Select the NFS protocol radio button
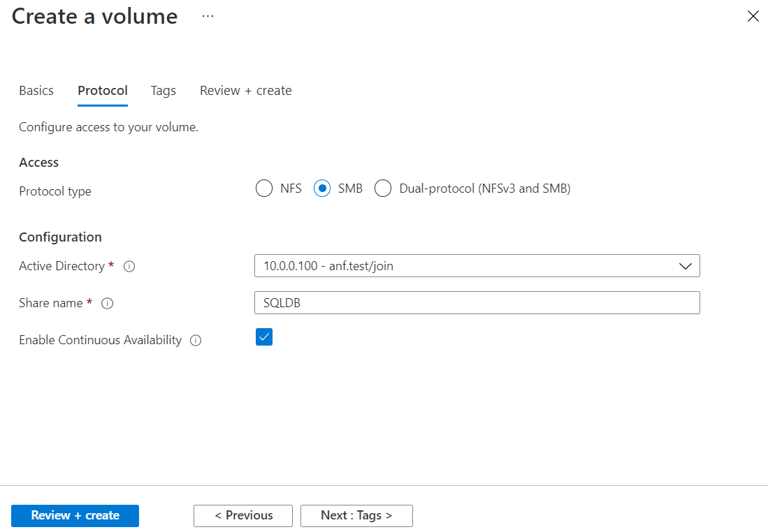 coord(264,189)
